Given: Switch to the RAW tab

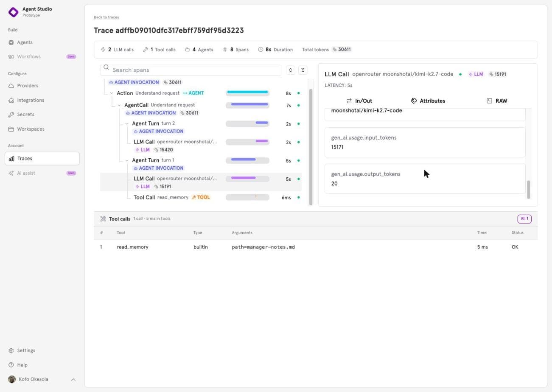Looking at the screenshot, I should pyautogui.click(x=496, y=101).
